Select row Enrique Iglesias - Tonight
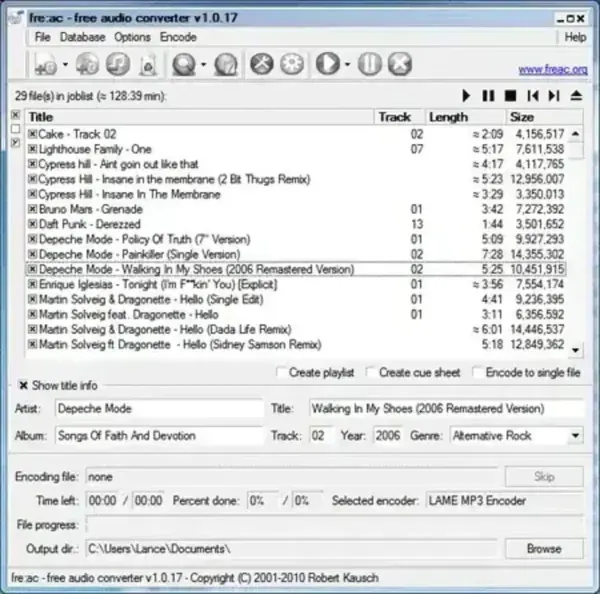Viewport: 600px width, 594px height. point(296,284)
